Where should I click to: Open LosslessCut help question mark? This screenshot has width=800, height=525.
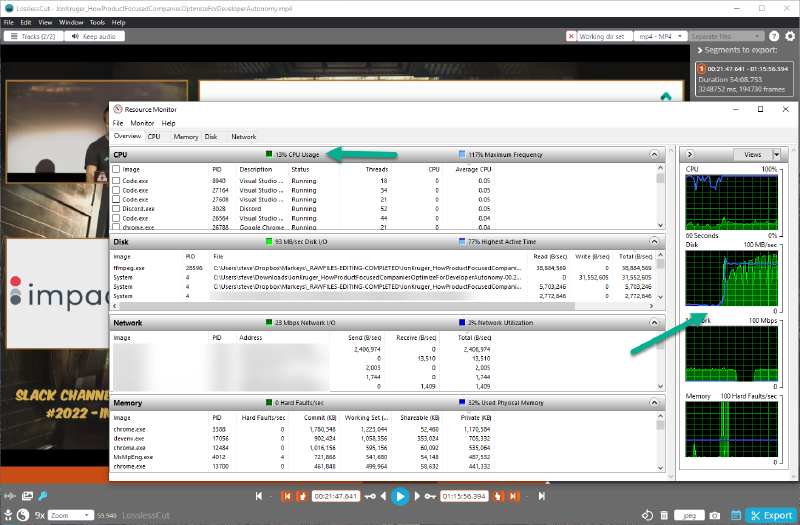point(774,36)
